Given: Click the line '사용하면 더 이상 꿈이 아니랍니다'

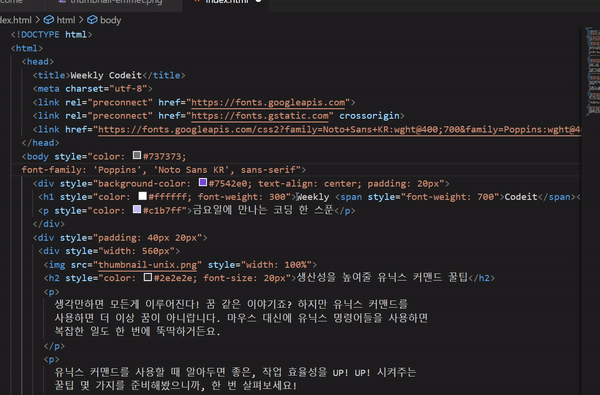Looking at the screenshot, I should (x=241, y=318).
